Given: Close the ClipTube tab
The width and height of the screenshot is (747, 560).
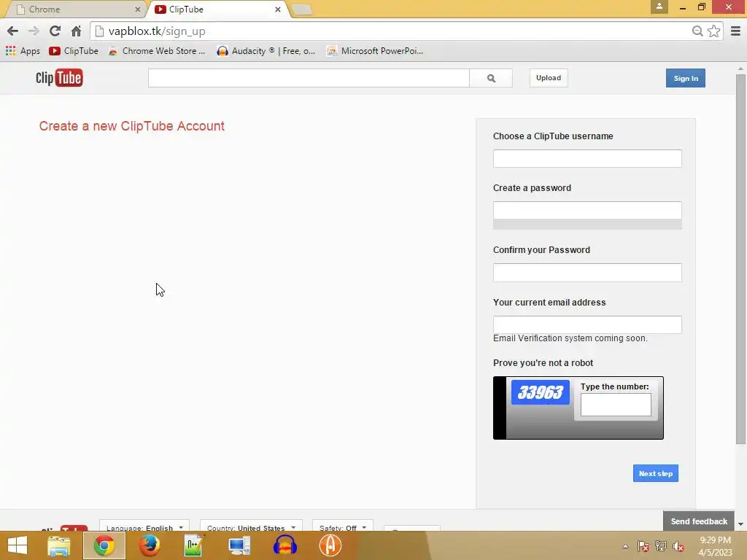Looking at the screenshot, I should pos(278,9).
